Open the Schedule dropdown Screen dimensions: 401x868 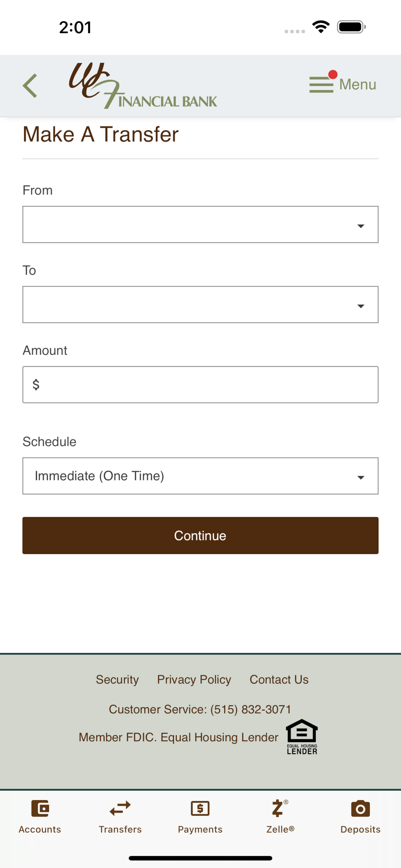click(200, 476)
